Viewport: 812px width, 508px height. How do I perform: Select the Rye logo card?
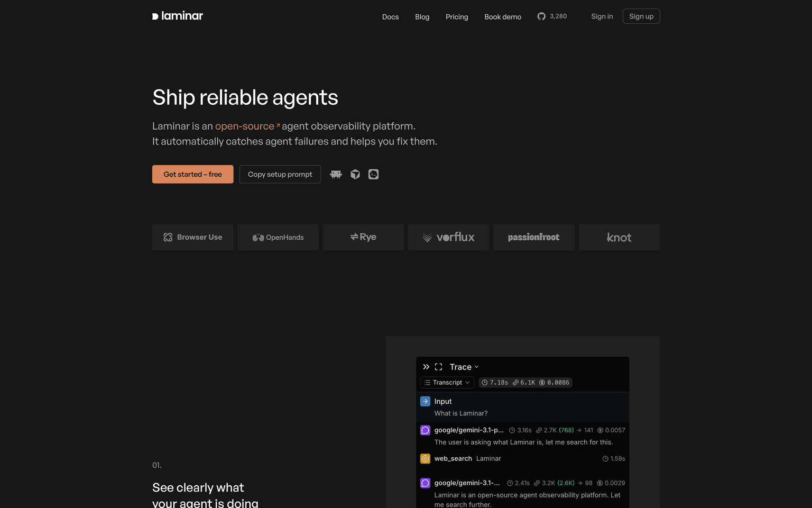(363, 237)
